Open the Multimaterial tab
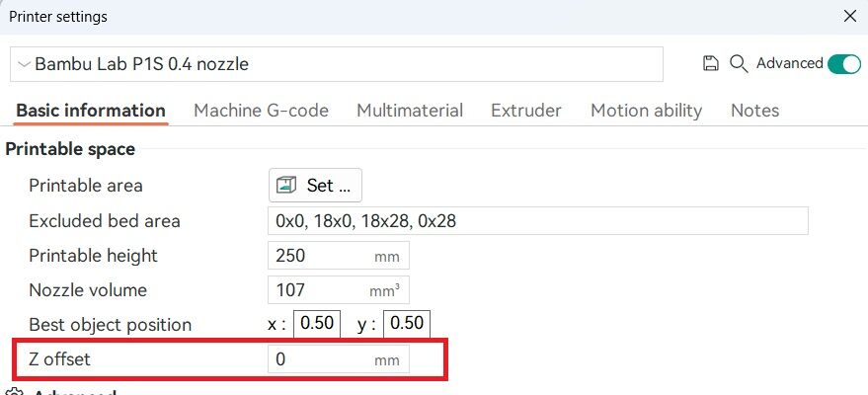Screen dimensions: 868x395 point(410,111)
